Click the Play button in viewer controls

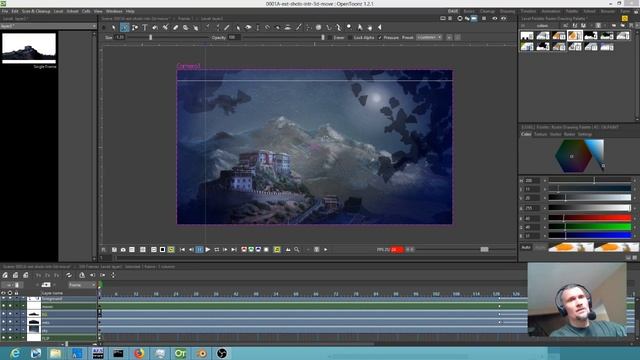(x=208, y=249)
